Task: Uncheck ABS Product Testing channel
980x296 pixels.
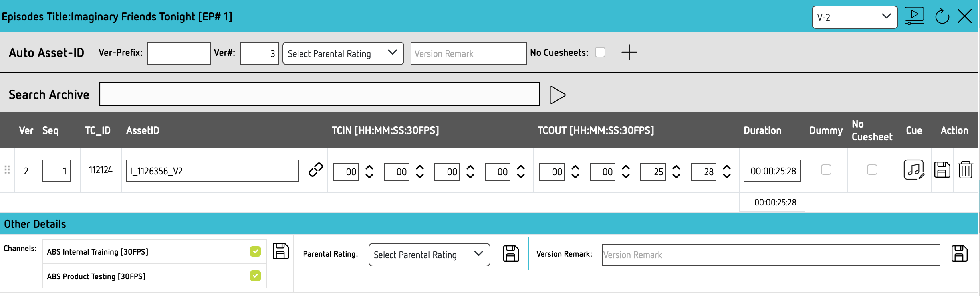Action: [255, 276]
